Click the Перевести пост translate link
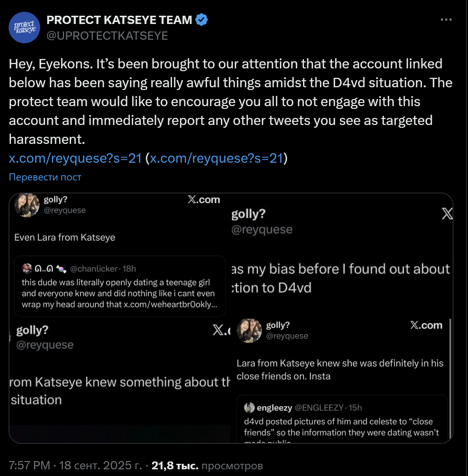 point(45,177)
